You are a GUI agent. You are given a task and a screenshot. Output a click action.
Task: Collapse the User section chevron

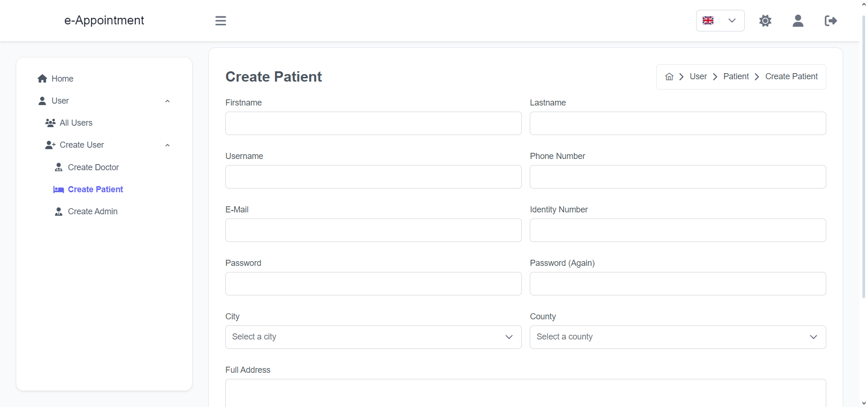[x=167, y=101]
